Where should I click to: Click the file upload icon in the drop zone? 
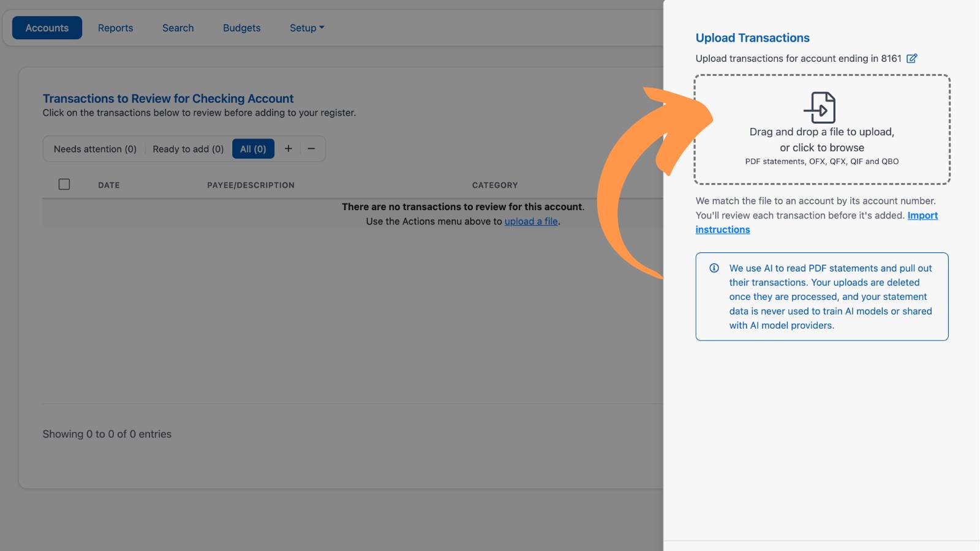click(x=820, y=108)
